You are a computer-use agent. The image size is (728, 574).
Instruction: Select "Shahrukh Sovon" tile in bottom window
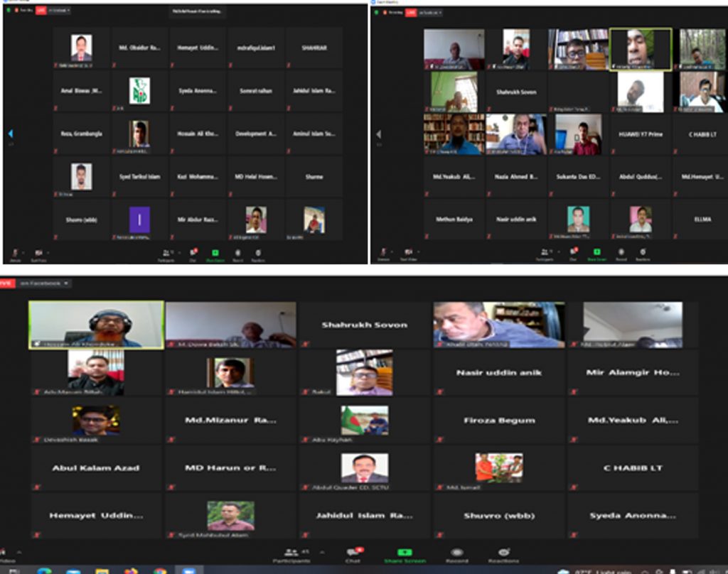coord(365,325)
